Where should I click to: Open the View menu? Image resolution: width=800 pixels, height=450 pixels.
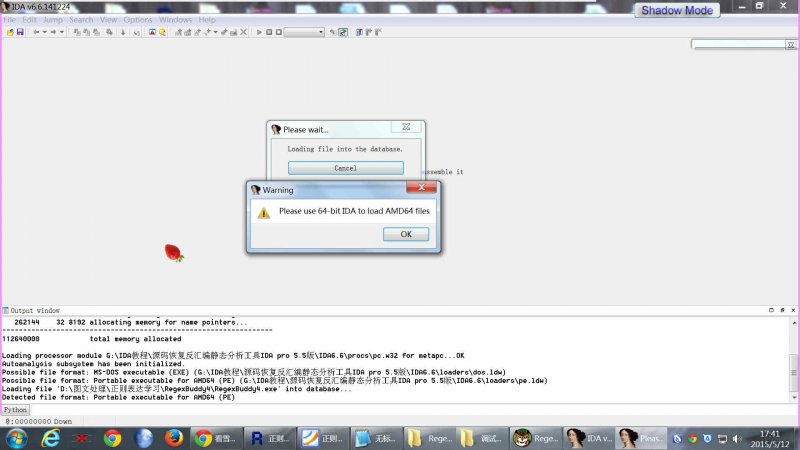coord(108,20)
